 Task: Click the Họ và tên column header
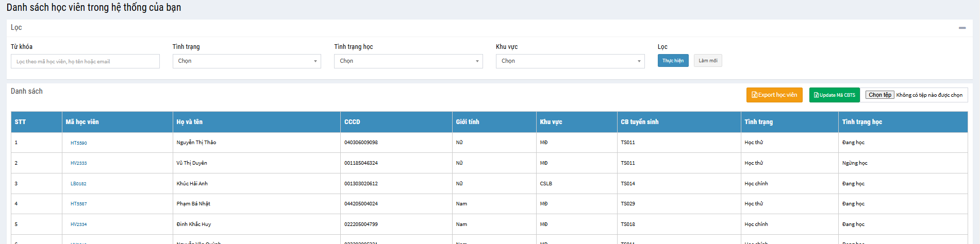pos(190,122)
